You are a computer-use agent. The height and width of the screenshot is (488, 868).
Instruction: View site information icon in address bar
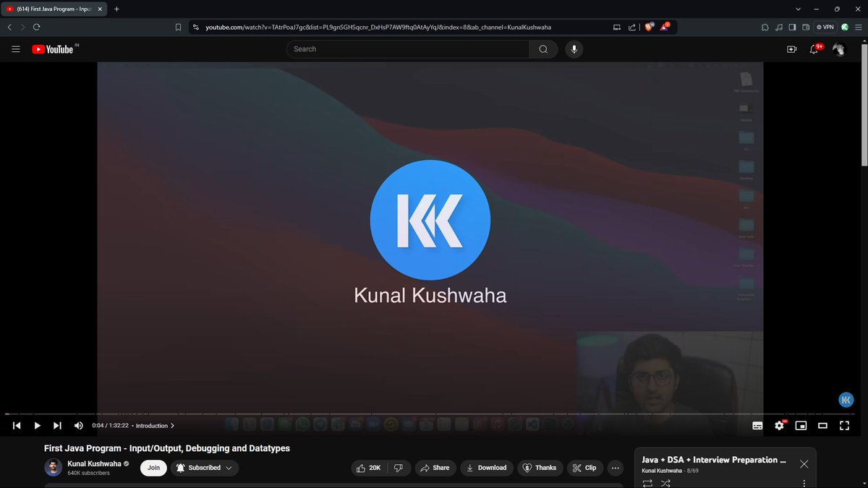point(196,27)
